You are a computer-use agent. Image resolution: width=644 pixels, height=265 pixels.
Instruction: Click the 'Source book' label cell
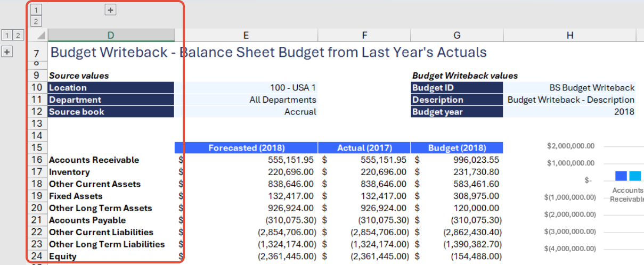click(x=111, y=112)
